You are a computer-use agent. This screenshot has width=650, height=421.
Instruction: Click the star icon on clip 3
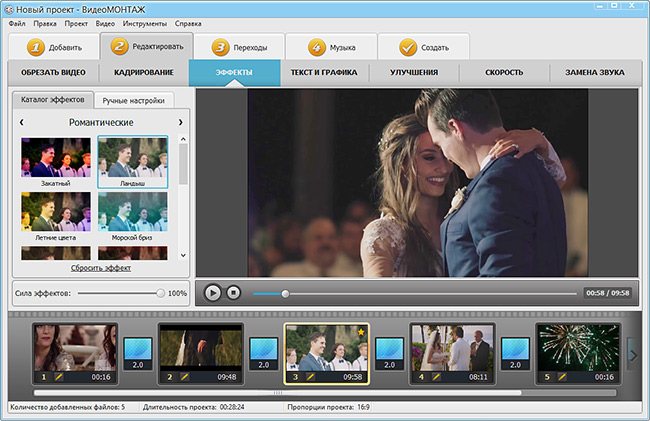click(x=361, y=332)
